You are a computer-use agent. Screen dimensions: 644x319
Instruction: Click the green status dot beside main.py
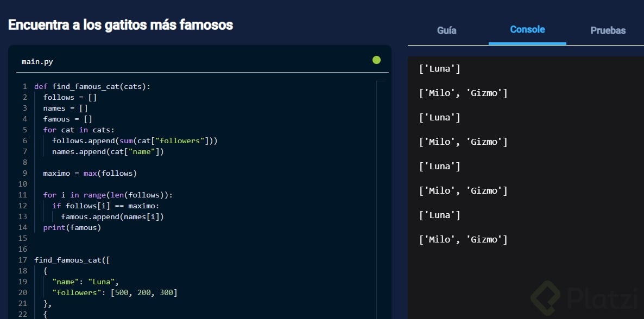(376, 60)
